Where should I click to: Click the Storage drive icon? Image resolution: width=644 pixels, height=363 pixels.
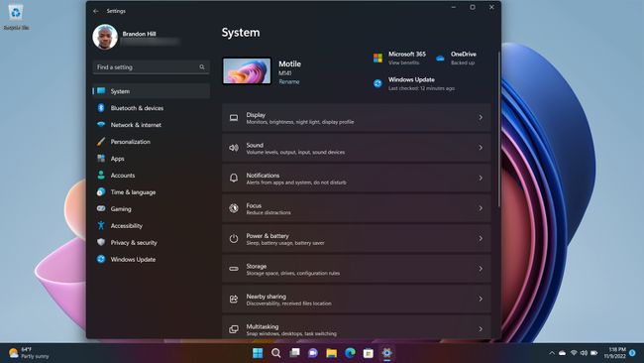tap(234, 269)
